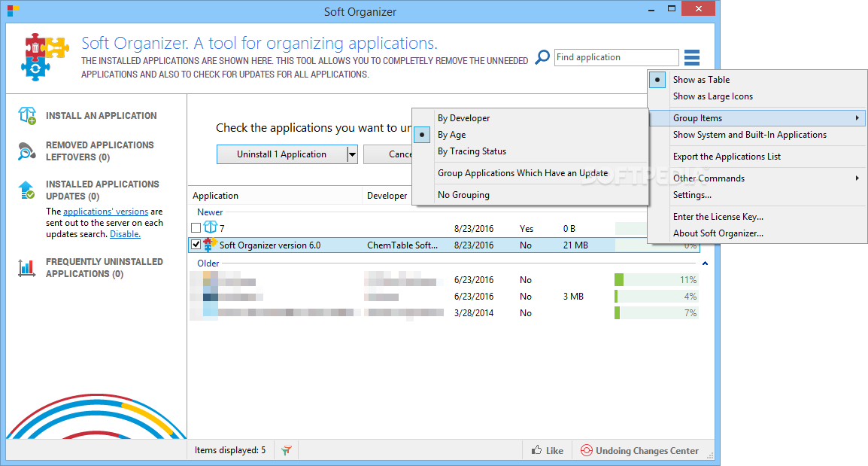Click the thumbs-up Like icon
868x466 pixels.
[x=536, y=450]
